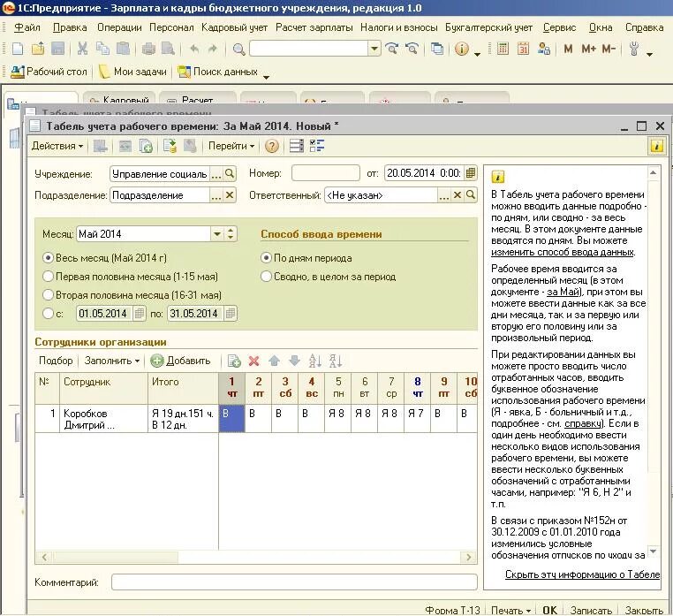This screenshot has width=673, height=616.
Task: Open the 'Печать' dropdown at bottom
Action: pyautogui.click(x=510, y=611)
